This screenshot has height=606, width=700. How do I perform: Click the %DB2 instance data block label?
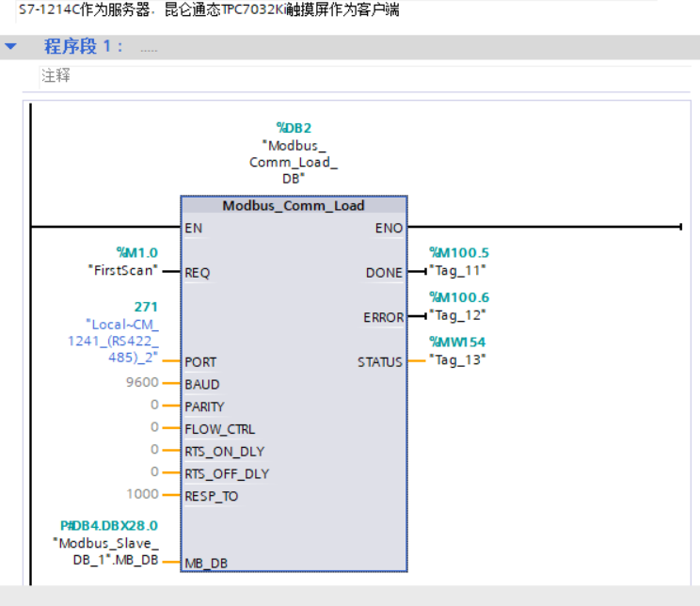point(294,128)
